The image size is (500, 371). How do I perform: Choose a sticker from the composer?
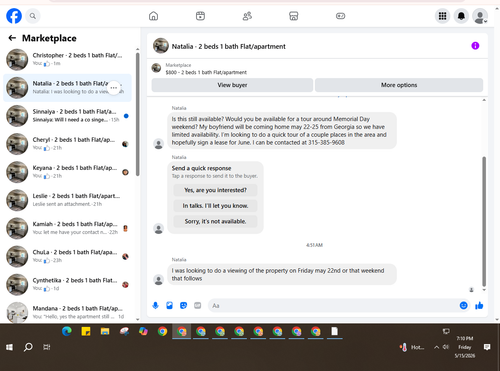[x=183, y=305]
